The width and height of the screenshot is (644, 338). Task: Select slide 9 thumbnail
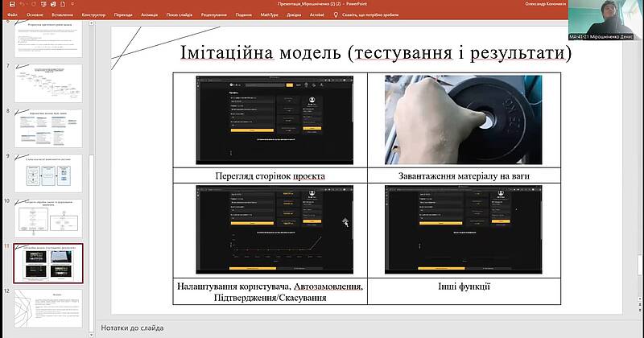click(48, 173)
